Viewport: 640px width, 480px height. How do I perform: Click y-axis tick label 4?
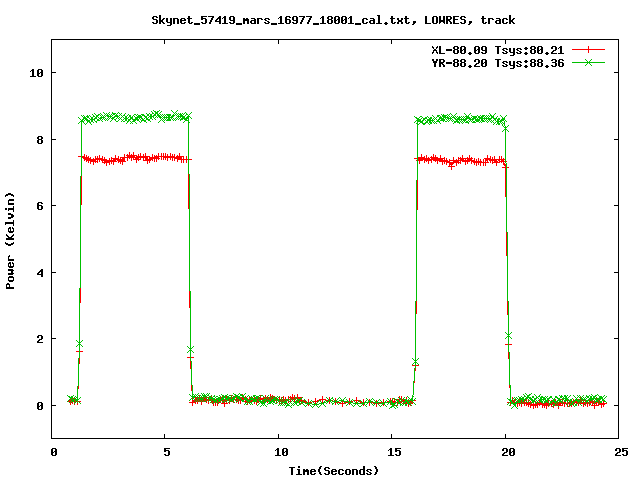coord(40,273)
